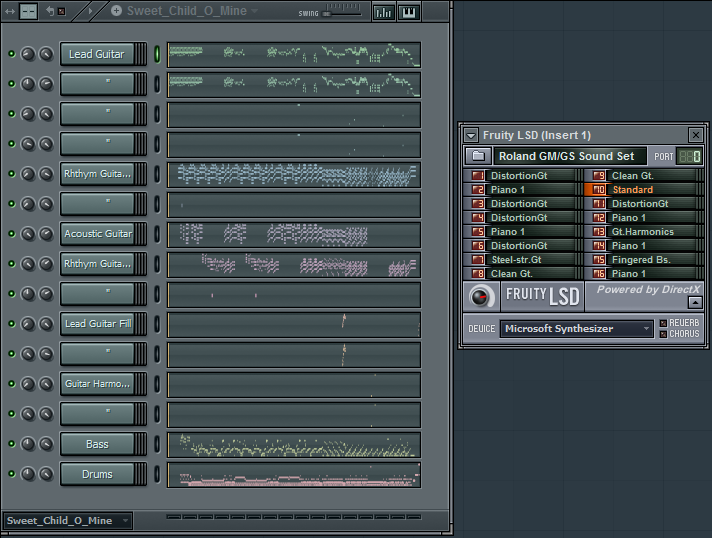Click channel 2 icon for Piano 1
The width and height of the screenshot is (712, 538).
point(478,189)
